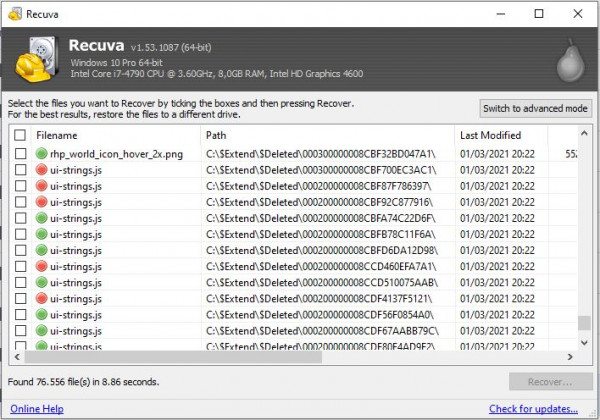The image size is (600, 420).
Task: Click the ui-strings.js filename on the row with path ending 700EC3AC1
Action: 76,170
